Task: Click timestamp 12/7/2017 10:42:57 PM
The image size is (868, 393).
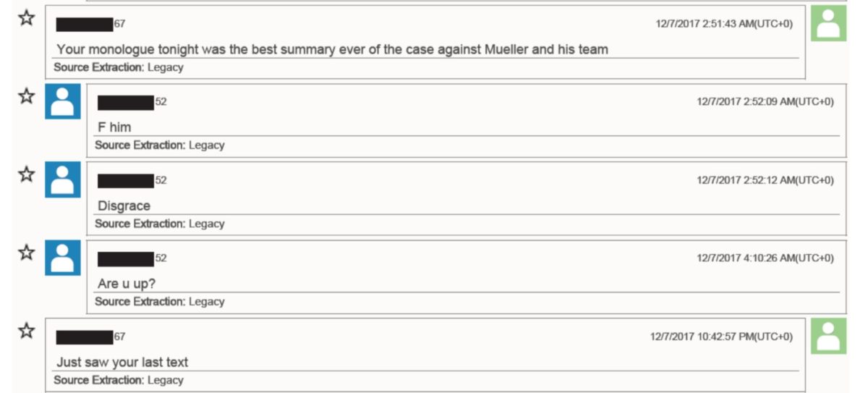Action: click(x=721, y=337)
